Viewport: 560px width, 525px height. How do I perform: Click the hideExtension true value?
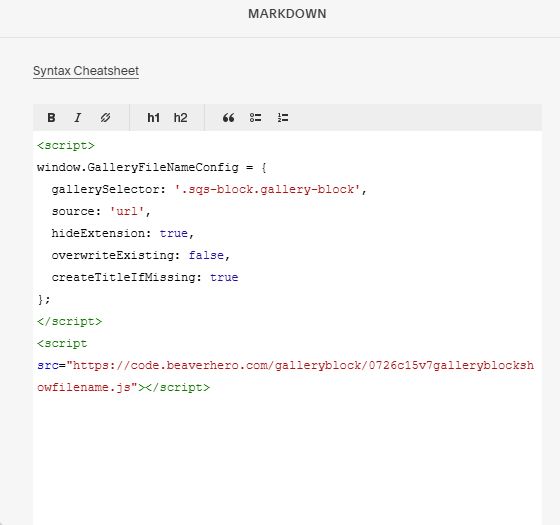(174, 233)
